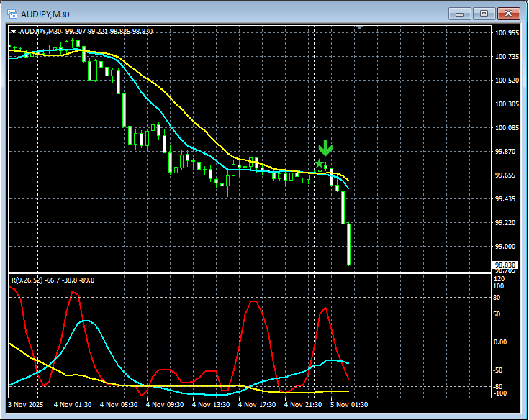Click the AUDJPY chart window icon
Viewport: 529px width, 420px height.
coord(12,14)
